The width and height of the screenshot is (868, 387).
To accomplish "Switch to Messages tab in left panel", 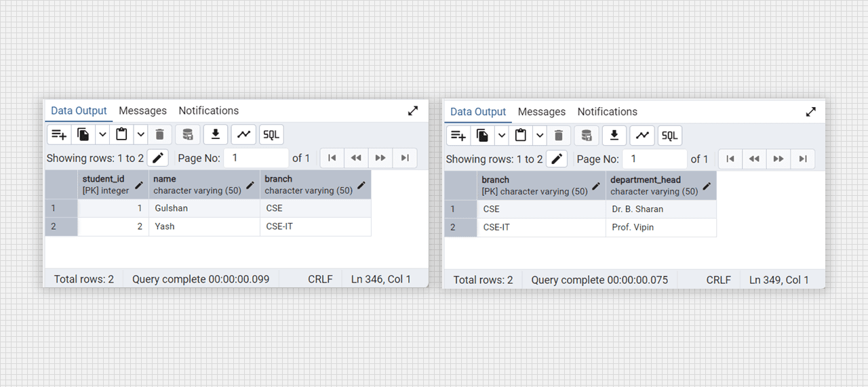I will pos(142,110).
